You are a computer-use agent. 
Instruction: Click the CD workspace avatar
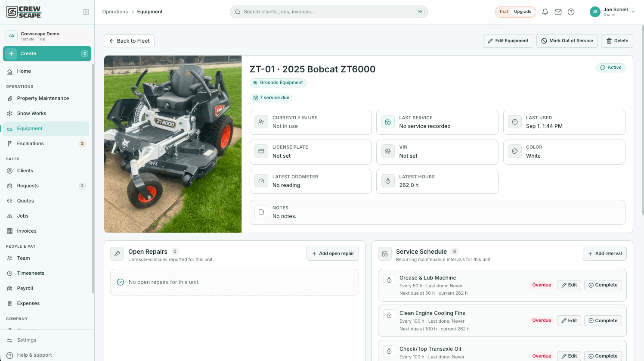(12, 36)
